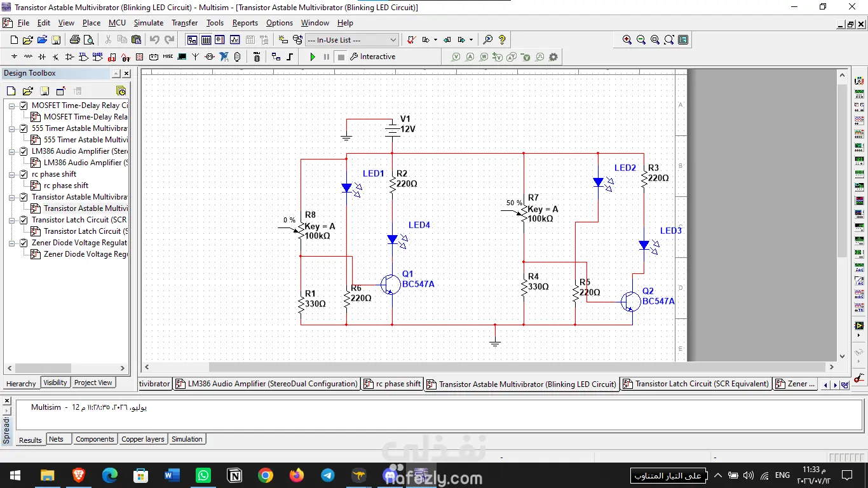Switch to Transistor Latch Circuit sheet tab
868x488 pixels.
pyautogui.click(x=696, y=384)
